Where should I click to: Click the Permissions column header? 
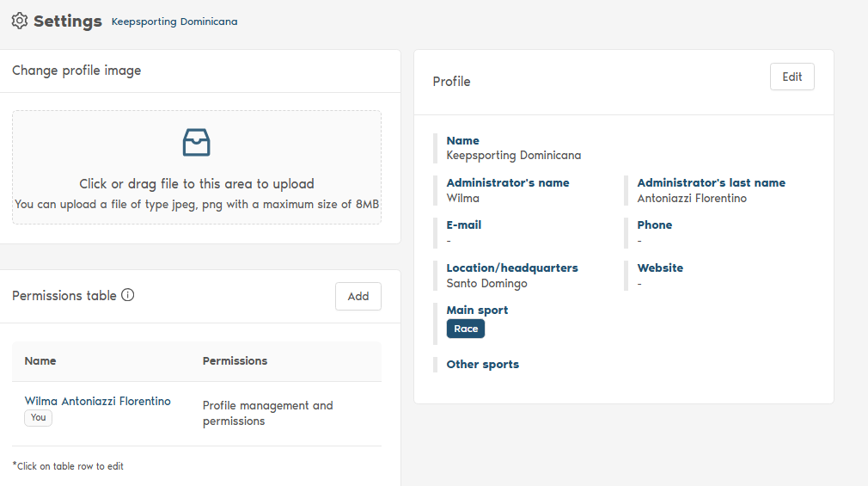coord(235,361)
